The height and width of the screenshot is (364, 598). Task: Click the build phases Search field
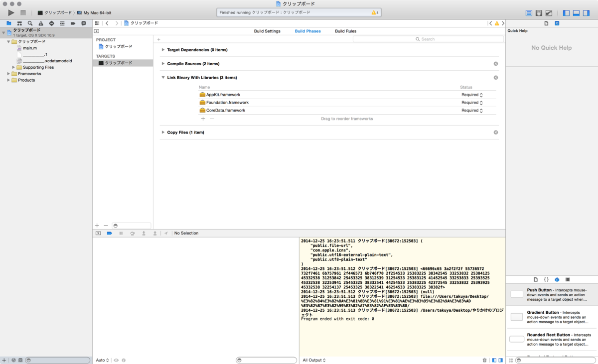point(428,39)
